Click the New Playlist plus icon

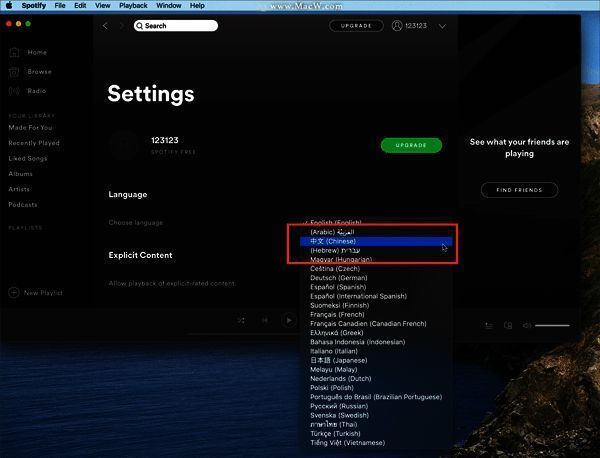pos(14,293)
